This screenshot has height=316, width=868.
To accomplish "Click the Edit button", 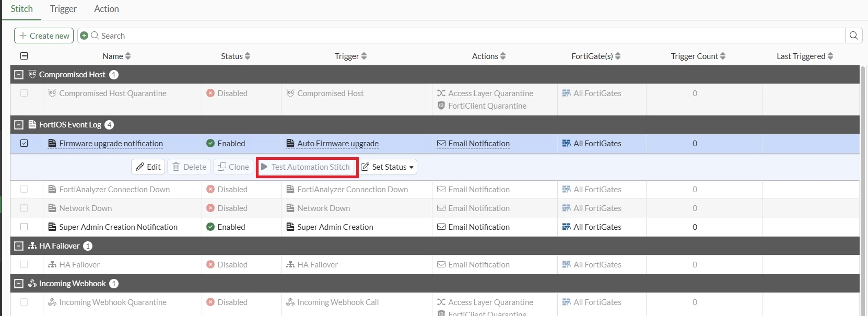I will tap(148, 167).
